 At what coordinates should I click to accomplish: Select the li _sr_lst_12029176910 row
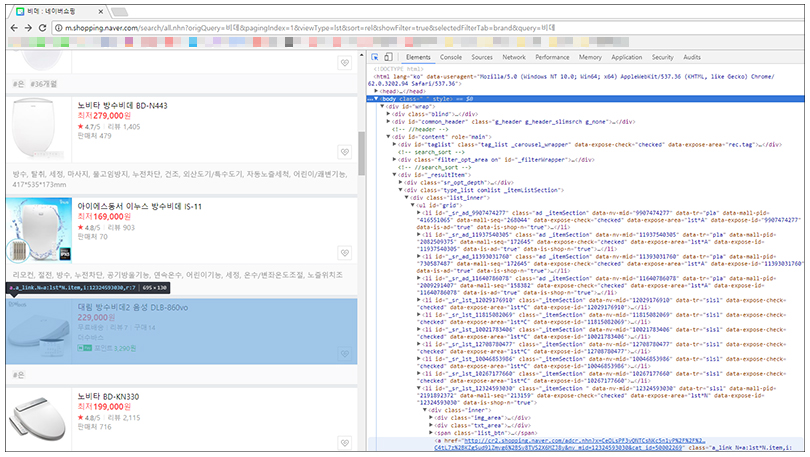[602, 304]
